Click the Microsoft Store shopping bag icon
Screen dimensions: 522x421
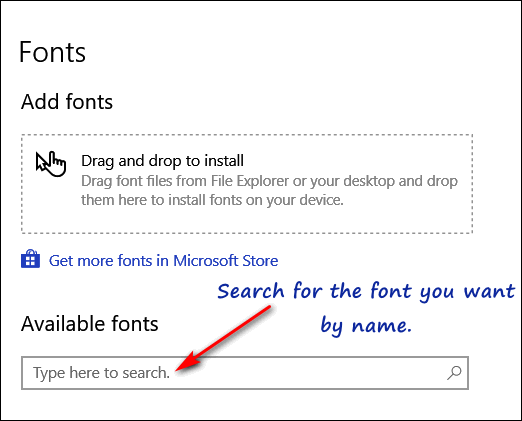tap(30, 259)
